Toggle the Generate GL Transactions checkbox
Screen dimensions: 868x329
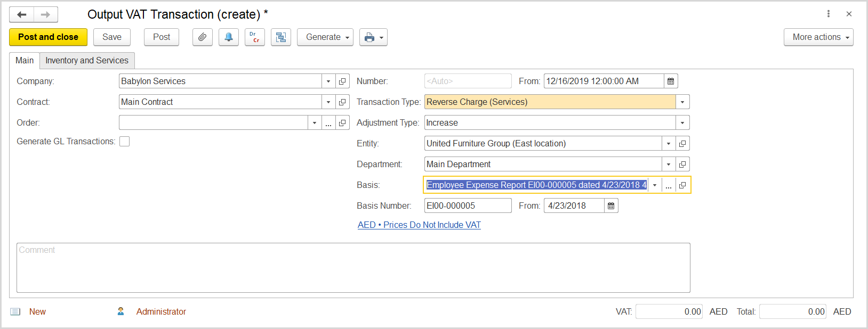(x=125, y=142)
